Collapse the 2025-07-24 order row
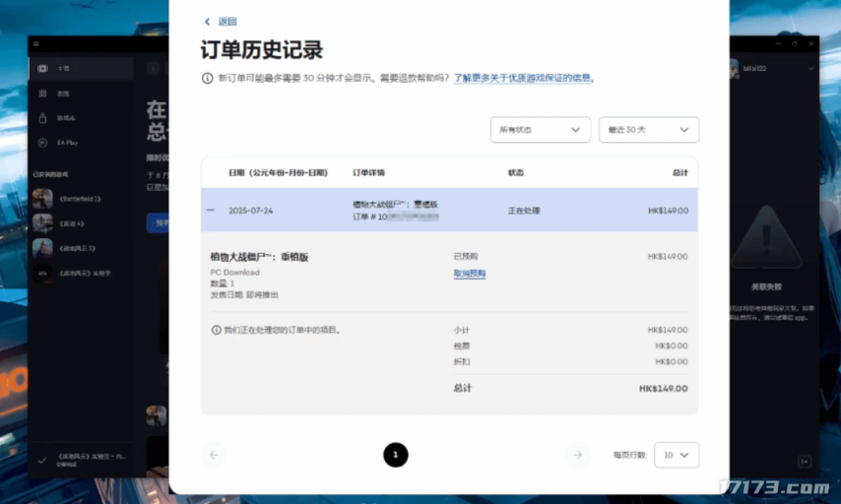 pyautogui.click(x=211, y=211)
